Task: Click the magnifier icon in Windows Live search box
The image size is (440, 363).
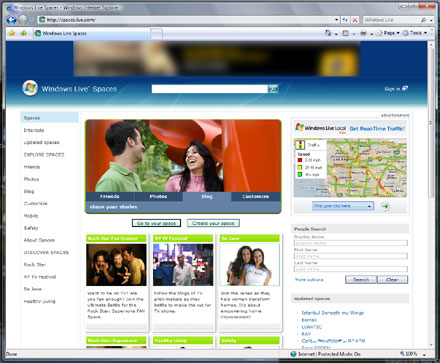Action: coord(423,20)
